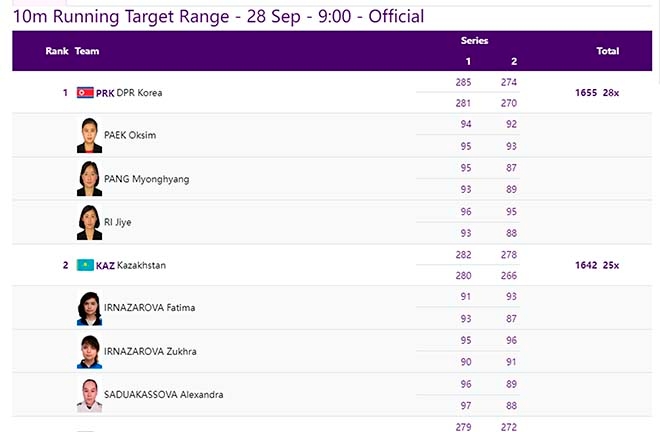Click the Series column header
This screenshot has height=432, width=660.
pyautogui.click(x=474, y=41)
